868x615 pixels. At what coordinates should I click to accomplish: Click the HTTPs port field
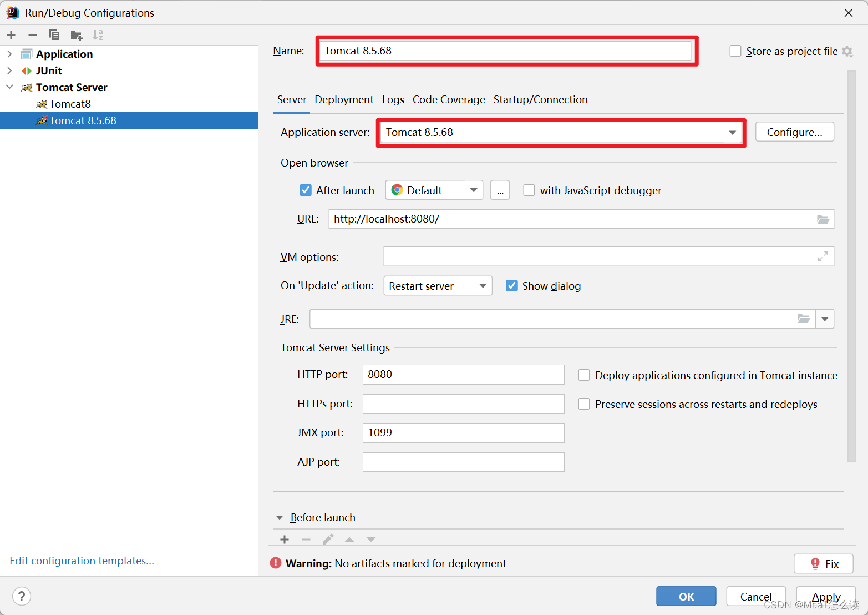(464, 404)
